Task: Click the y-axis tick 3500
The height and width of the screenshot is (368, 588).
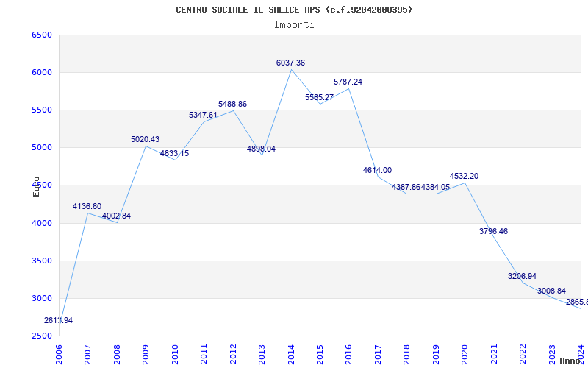Action: pyautogui.click(x=42, y=261)
